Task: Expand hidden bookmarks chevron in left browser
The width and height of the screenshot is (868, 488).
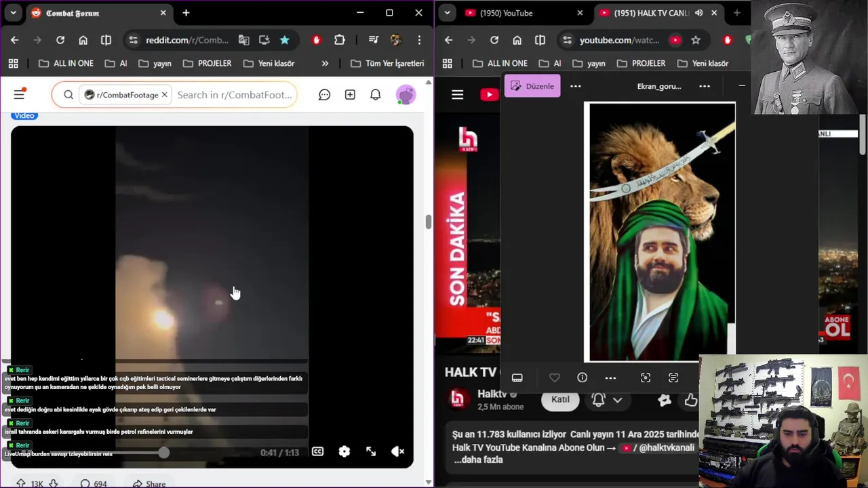Action: click(325, 63)
